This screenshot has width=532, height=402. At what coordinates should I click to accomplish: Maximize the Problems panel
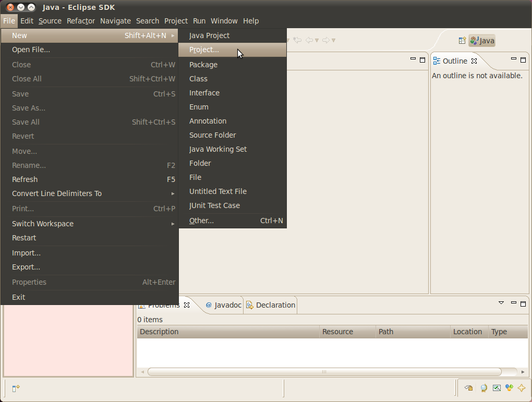pos(523,303)
